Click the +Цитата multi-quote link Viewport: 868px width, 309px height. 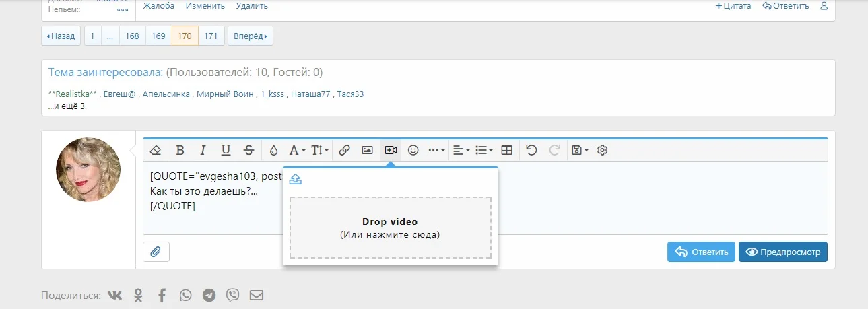pyautogui.click(x=733, y=6)
